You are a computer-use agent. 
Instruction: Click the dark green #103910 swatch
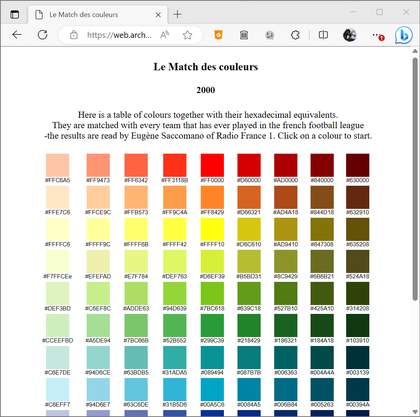[357, 325]
